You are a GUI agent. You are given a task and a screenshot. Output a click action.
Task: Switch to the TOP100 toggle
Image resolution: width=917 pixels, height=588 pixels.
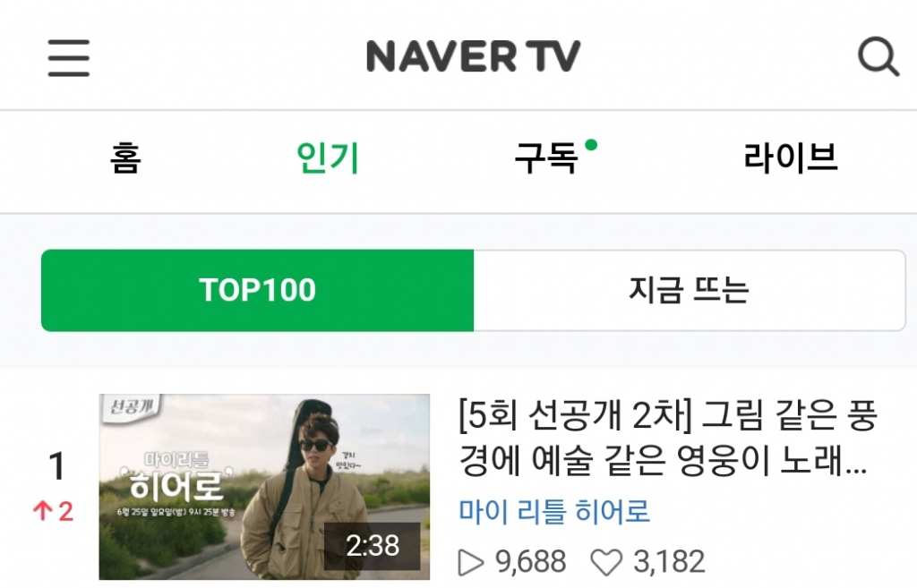coord(257,290)
